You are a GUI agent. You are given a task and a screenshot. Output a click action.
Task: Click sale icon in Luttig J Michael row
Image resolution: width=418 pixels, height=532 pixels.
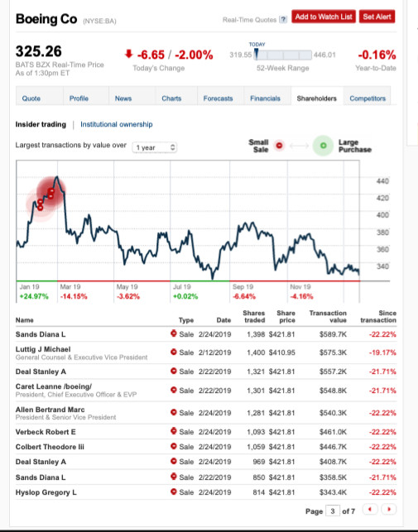[174, 352]
